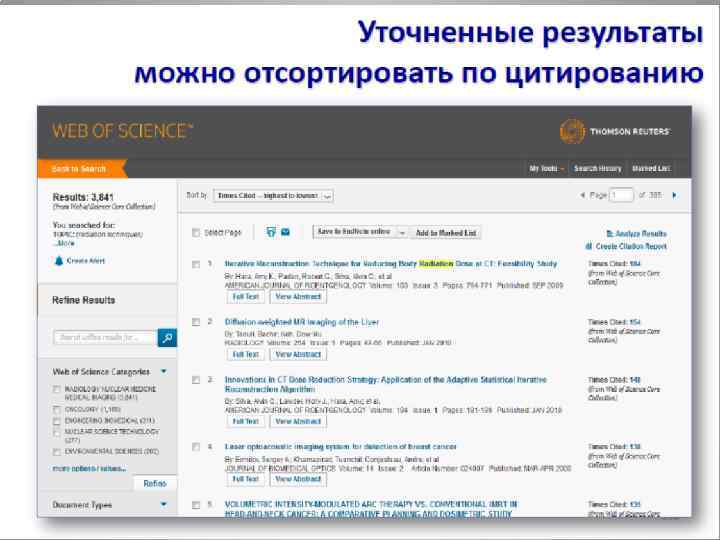This screenshot has height=540, width=720.
Task: Go to the previous results page arrow
Action: [x=582, y=196]
